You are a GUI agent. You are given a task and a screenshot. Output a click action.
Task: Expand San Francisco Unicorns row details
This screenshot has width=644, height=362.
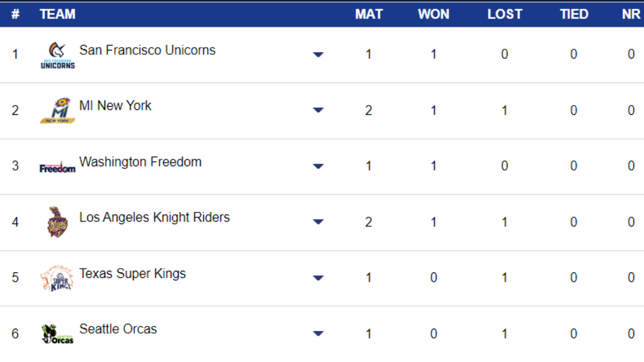click(x=318, y=55)
